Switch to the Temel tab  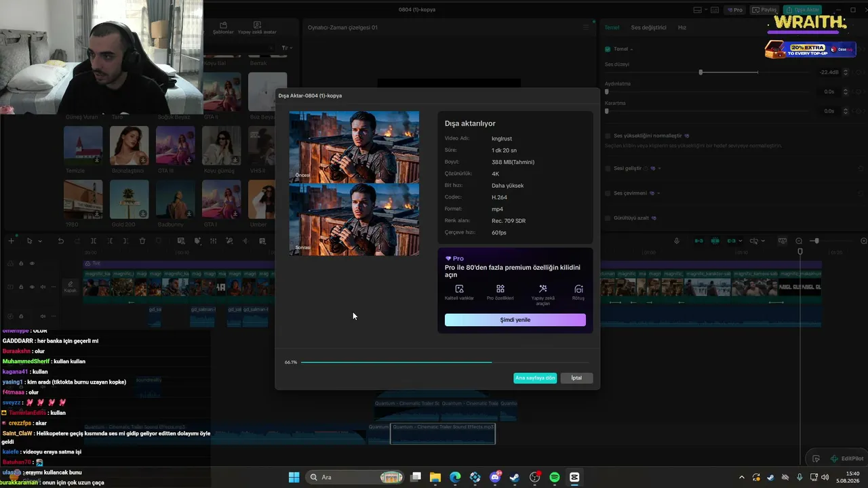[x=612, y=28]
